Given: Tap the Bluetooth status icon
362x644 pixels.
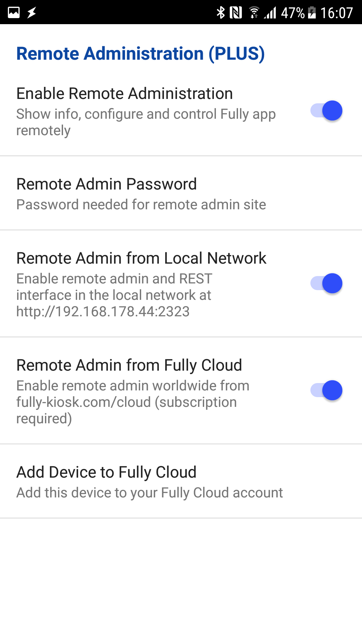Looking at the screenshot, I should pyautogui.click(x=221, y=13).
